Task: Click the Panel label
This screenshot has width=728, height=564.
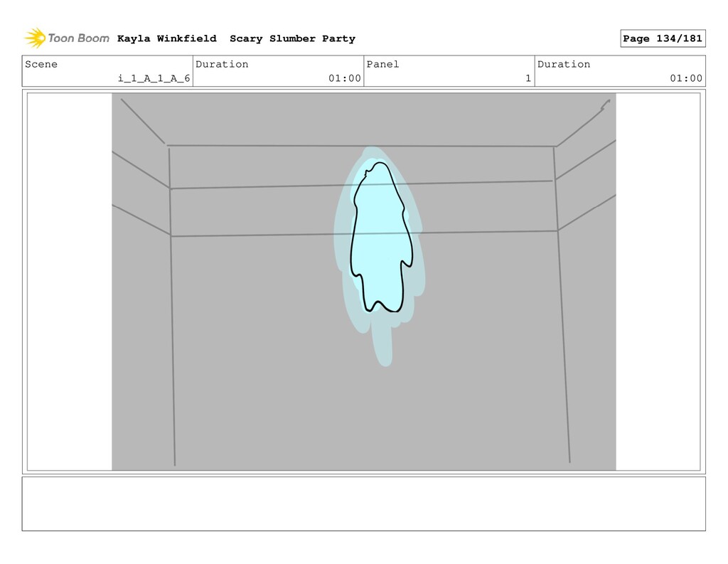Action: pyautogui.click(x=382, y=64)
